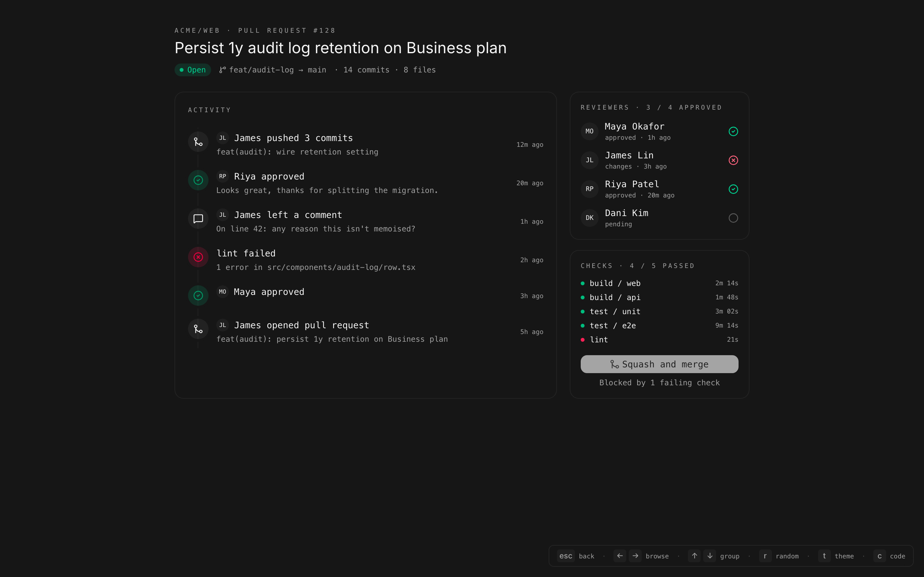This screenshot has height=577, width=924.
Task: Click the red status dot next to lint
Action: 583,340
